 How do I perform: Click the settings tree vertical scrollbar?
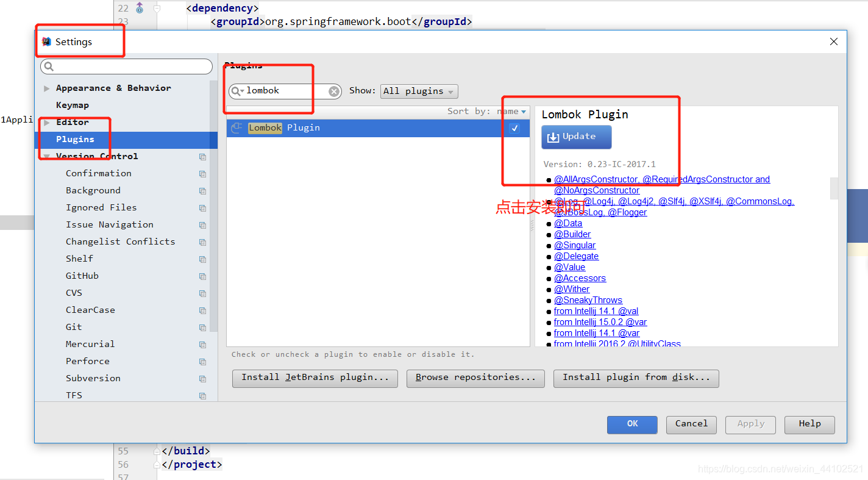(x=213, y=206)
